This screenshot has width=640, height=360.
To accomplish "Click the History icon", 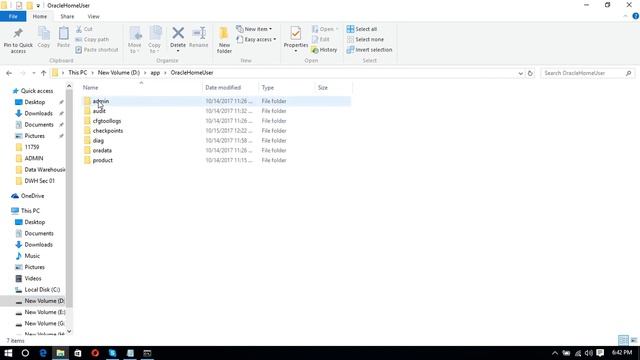I will (315, 50).
